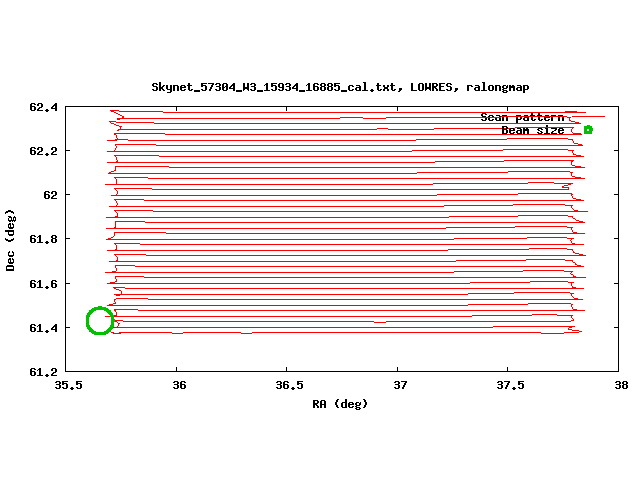
Task: Click the 62.2 Dec tick label
Action: point(44,151)
